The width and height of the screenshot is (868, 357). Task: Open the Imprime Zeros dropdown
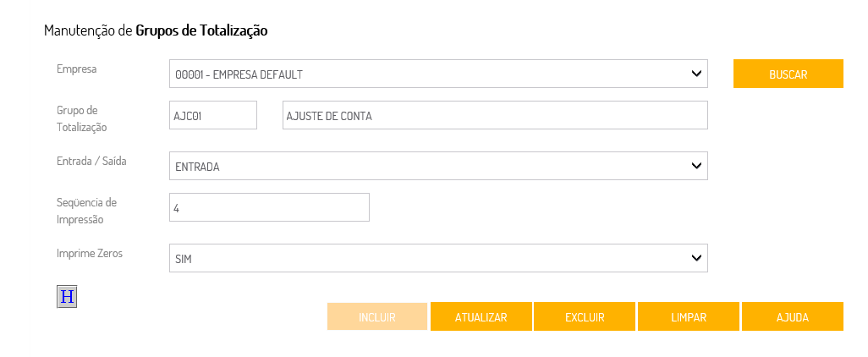(438, 258)
